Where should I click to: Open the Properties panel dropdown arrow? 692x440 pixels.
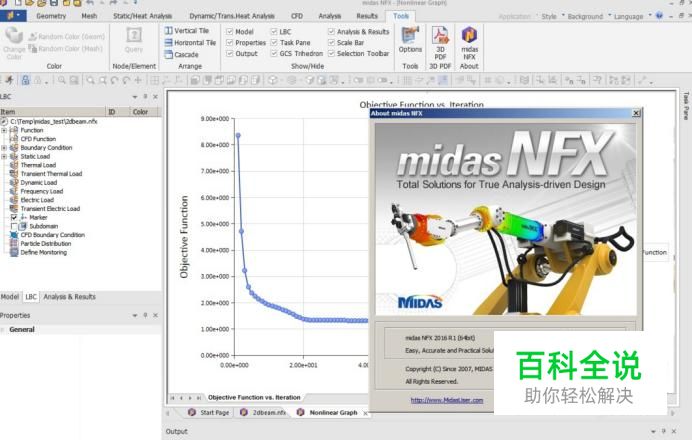135,315
